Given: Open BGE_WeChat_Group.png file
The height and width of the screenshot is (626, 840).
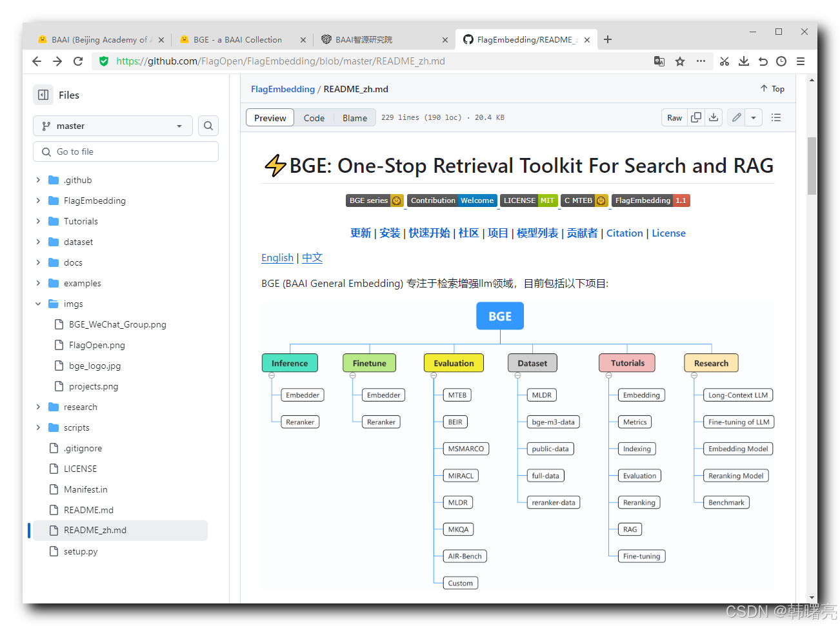Looking at the screenshot, I should [117, 324].
